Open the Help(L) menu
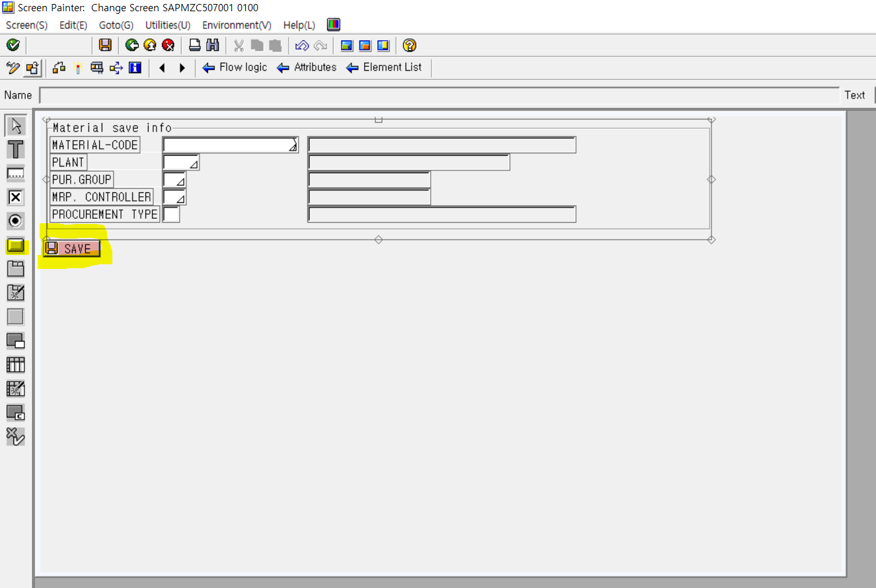 click(x=299, y=25)
